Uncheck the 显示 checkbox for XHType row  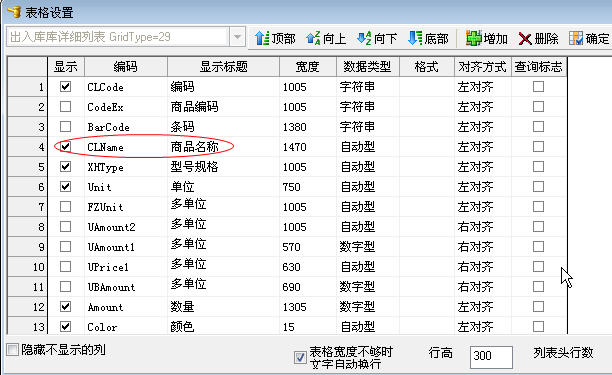pyautogui.click(x=66, y=167)
